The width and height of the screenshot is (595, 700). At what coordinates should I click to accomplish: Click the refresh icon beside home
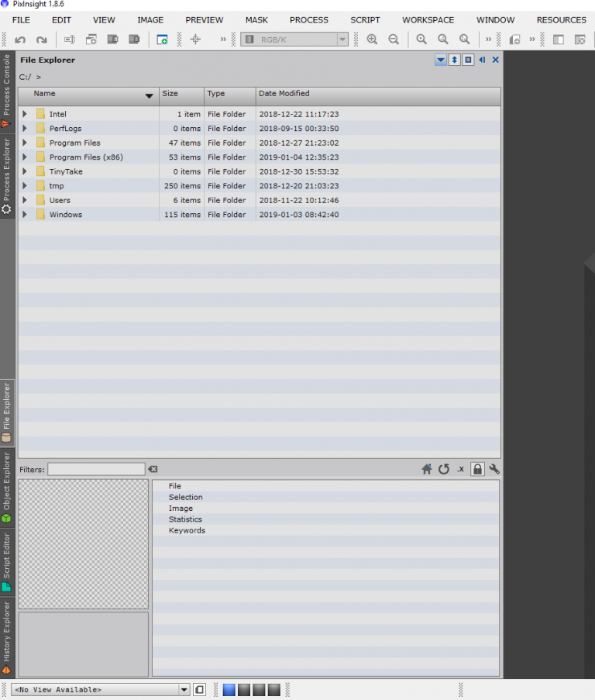[x=443, y=469]
